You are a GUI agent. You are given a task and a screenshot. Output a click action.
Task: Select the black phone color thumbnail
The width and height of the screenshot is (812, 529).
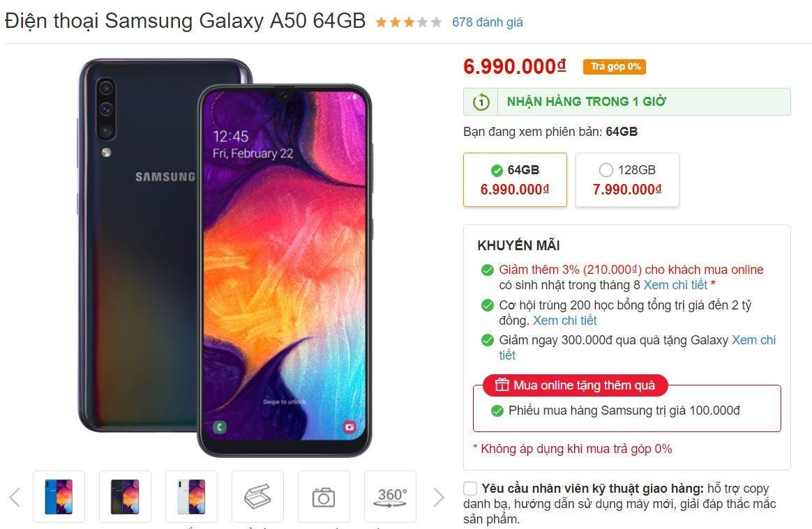pos(125,496)
